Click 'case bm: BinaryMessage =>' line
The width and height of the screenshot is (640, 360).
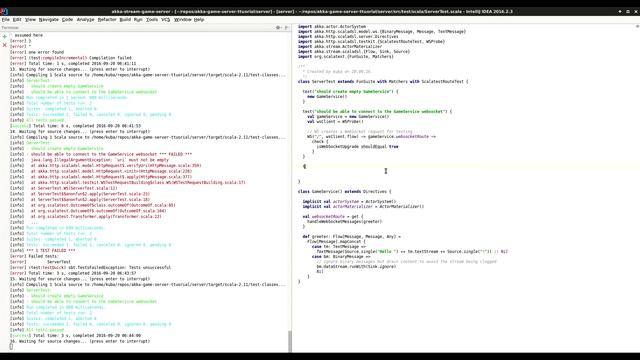[x=341, y=256]
